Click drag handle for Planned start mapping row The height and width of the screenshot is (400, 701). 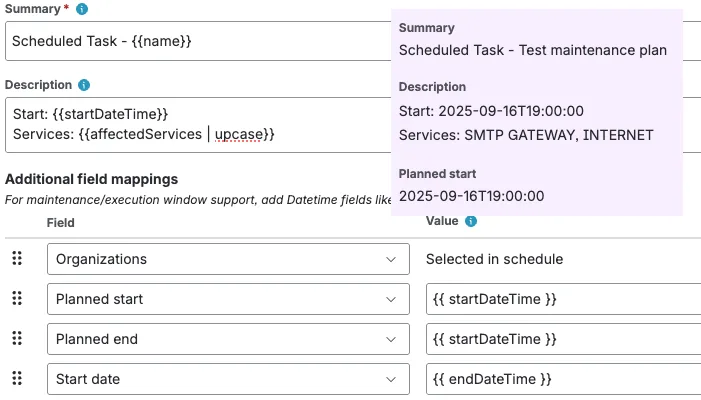pos(17,299)
